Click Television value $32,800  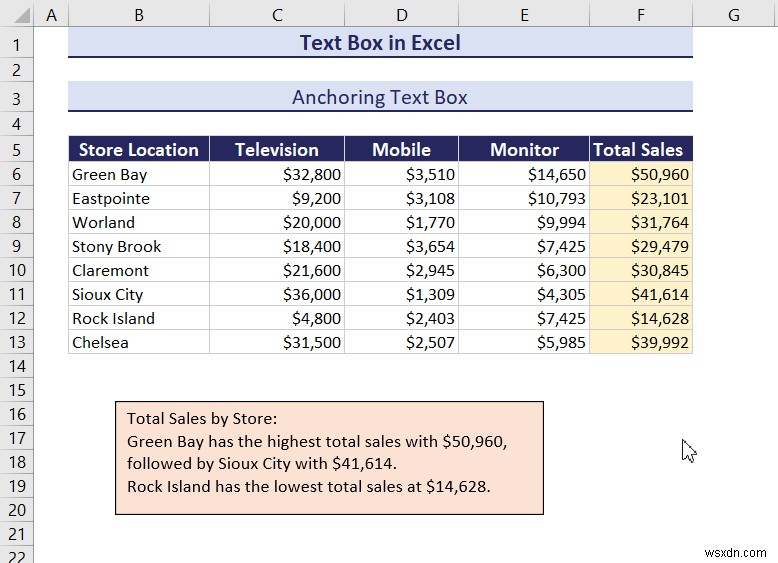click(x=277, y=174)
